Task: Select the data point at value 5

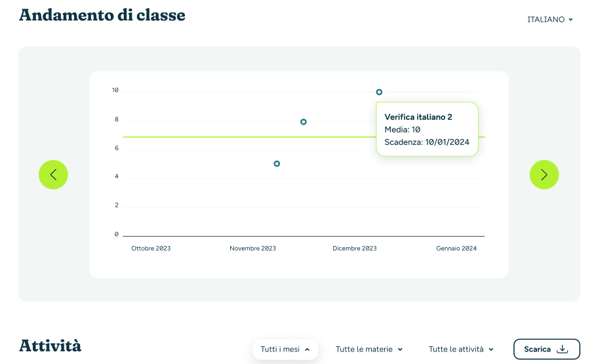Action: (x=277, y=163)
